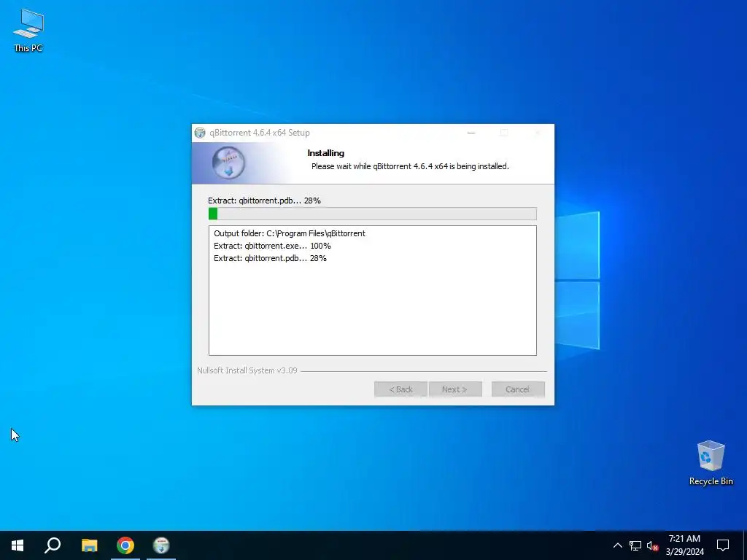Launch File Explorer from taskbar

pyautogui.click(x=89, y=545)
